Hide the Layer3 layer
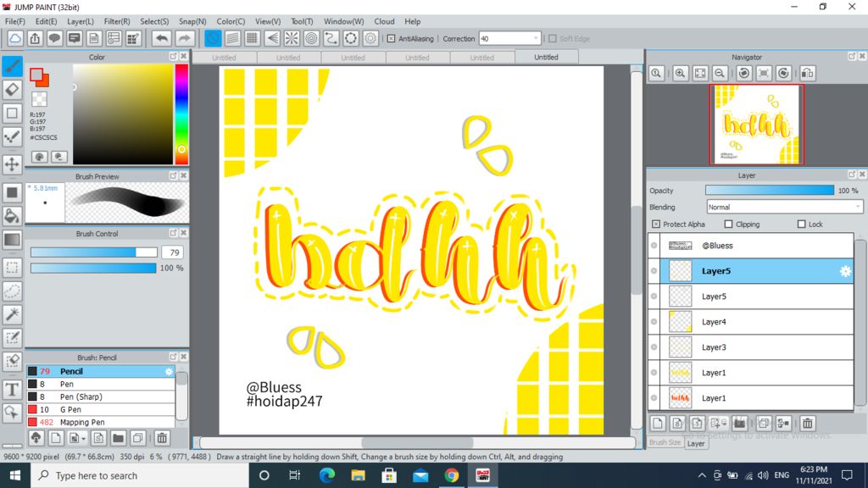Screen dimensions: 868x488 [654, 347]
